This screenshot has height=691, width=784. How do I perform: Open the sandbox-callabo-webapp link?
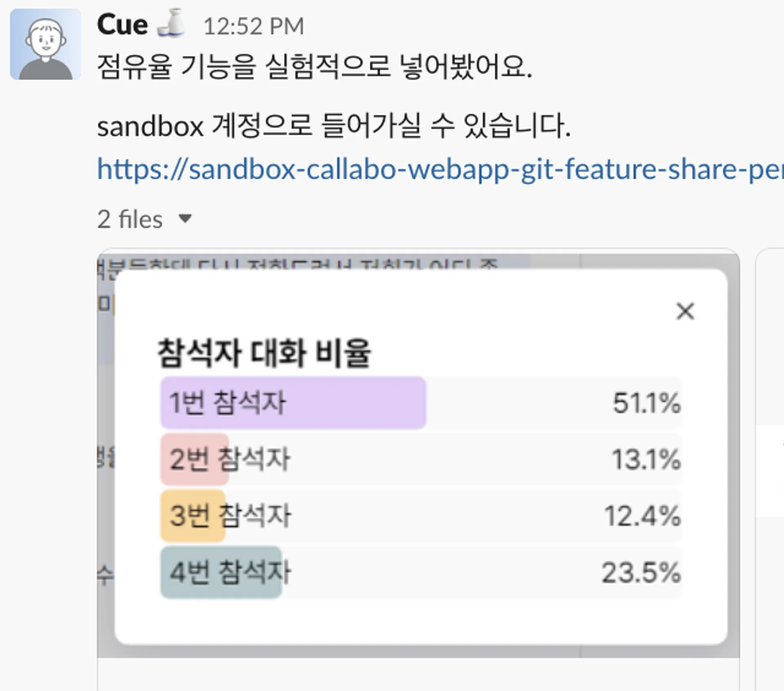440,169
